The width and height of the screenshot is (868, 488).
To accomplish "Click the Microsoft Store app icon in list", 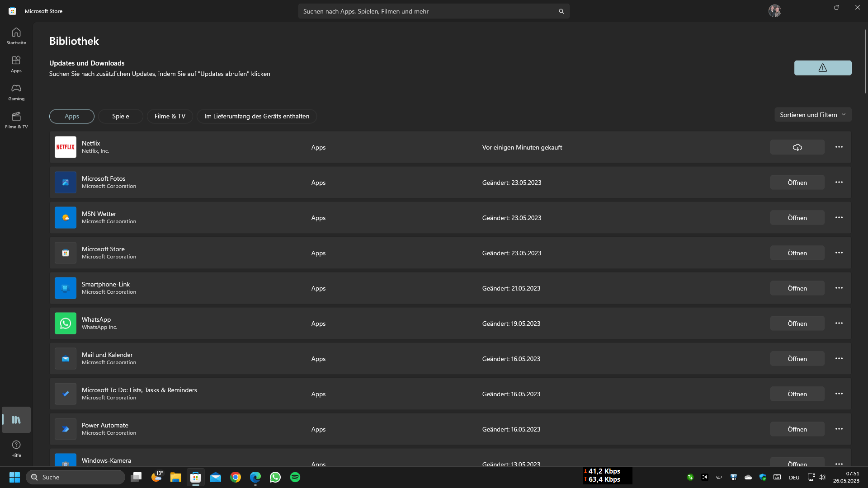I will coord(66,253).
